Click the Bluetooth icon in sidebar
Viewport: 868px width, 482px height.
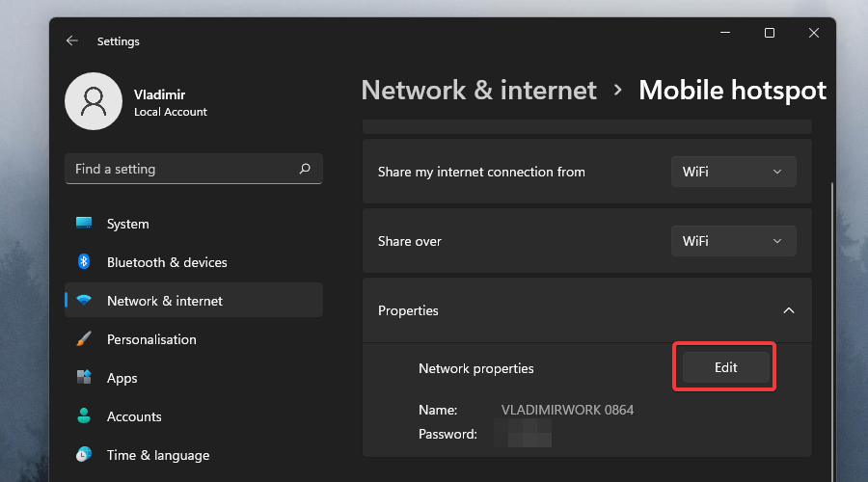point(84,262)
